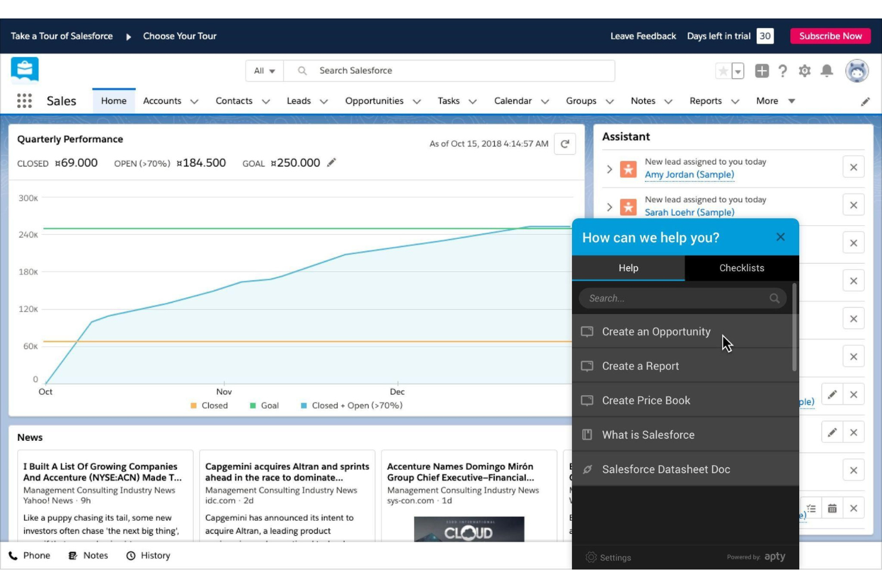Open the Accounts tab dropdown arrow
This screenshot has width=882, height=588.
tap(194, 102)
